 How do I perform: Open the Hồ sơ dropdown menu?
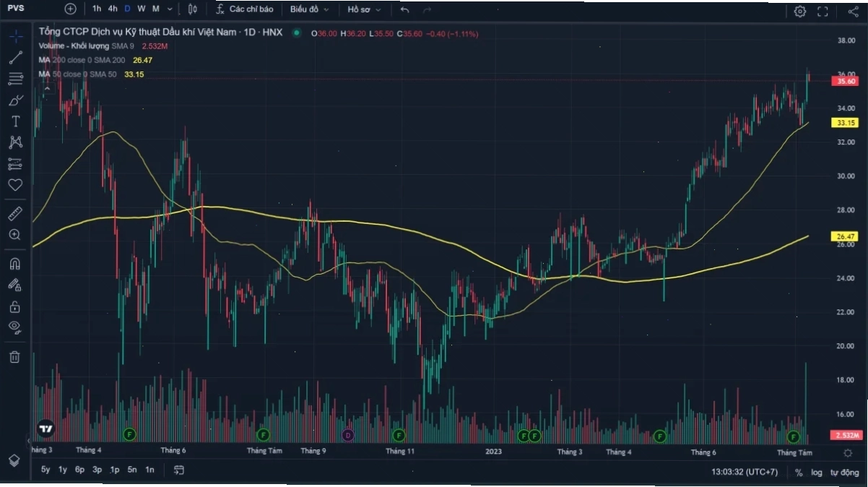(x=363, y=9)
